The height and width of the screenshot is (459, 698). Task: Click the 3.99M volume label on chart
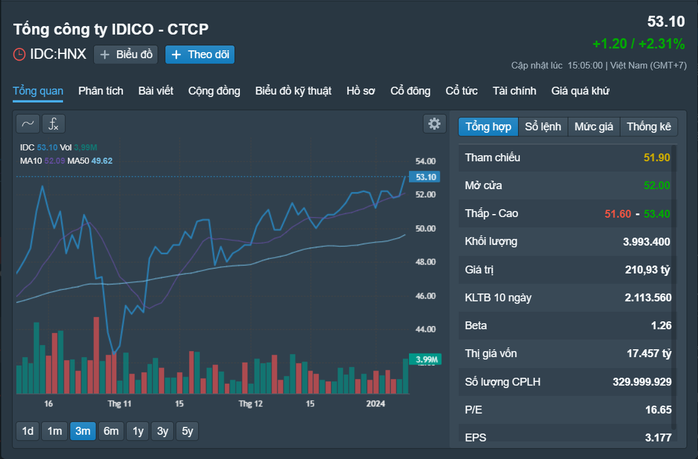tap(426, 359)
